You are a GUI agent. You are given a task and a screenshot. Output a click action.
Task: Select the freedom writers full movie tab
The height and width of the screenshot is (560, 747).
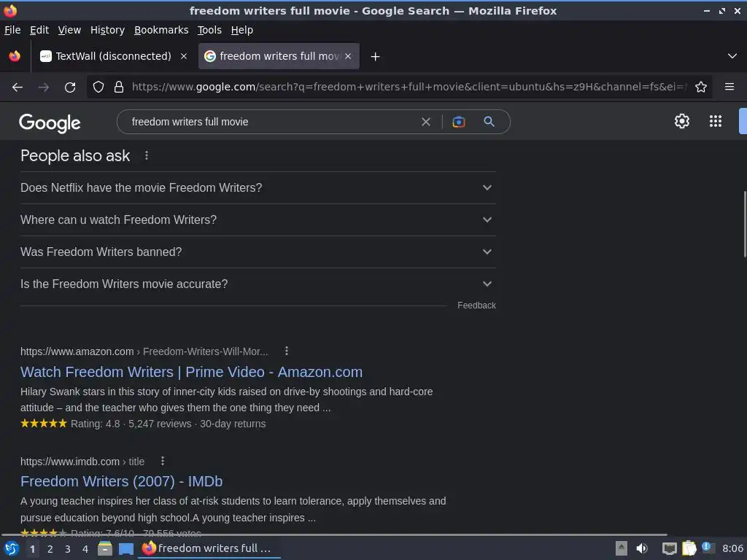(279, 56)
